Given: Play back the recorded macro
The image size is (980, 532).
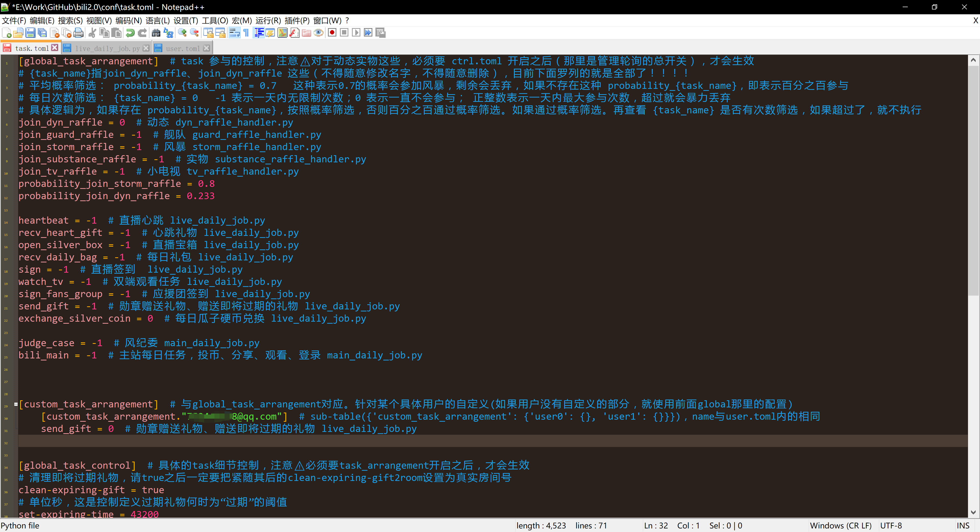Looking at the screenshot, I should click(356, 33).
